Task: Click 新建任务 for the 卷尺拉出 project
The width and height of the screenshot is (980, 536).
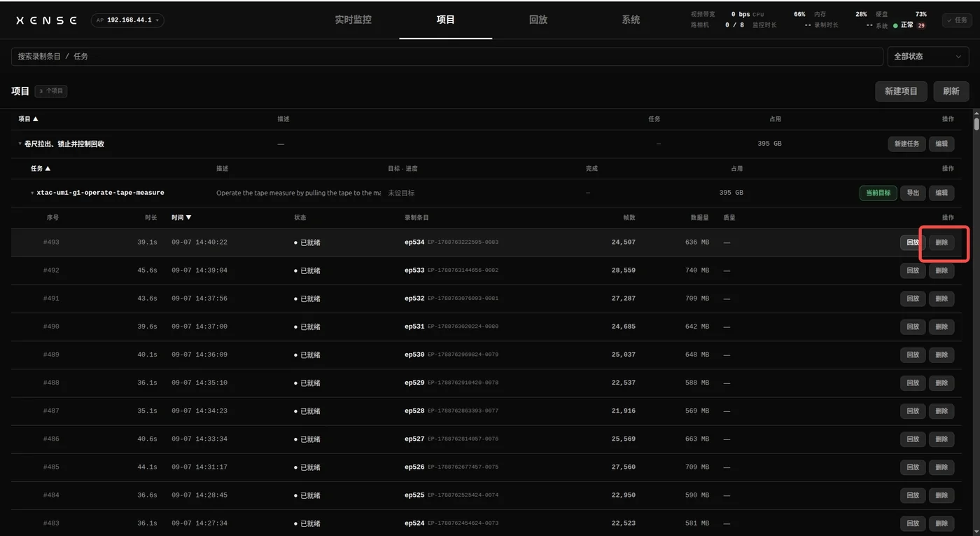Action: pyautogui.click(x=907, y=144)
